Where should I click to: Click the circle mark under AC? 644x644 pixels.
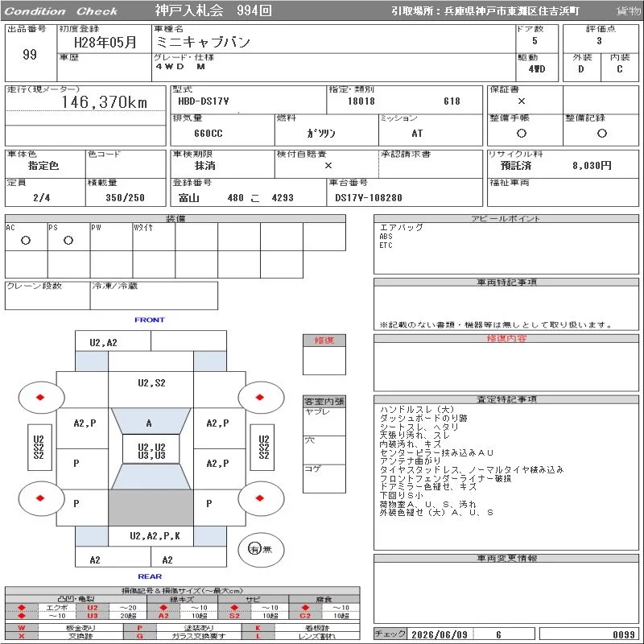pos(26,240)
